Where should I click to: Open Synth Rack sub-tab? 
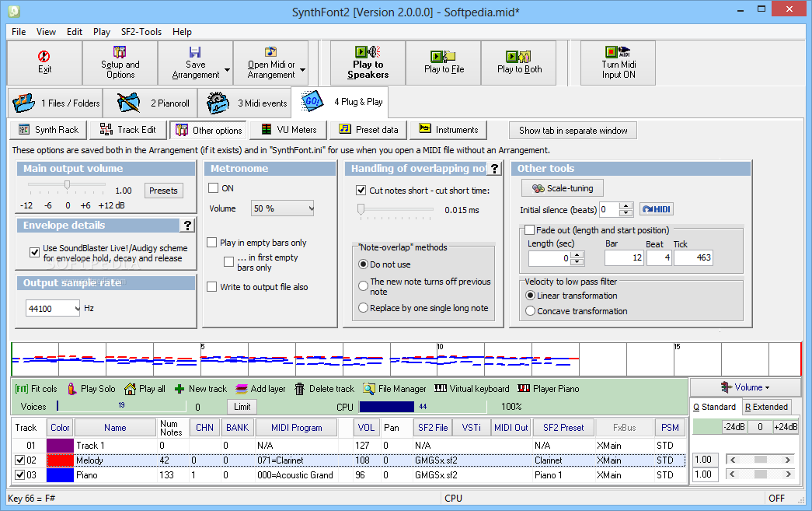click(x=48, y=130)
